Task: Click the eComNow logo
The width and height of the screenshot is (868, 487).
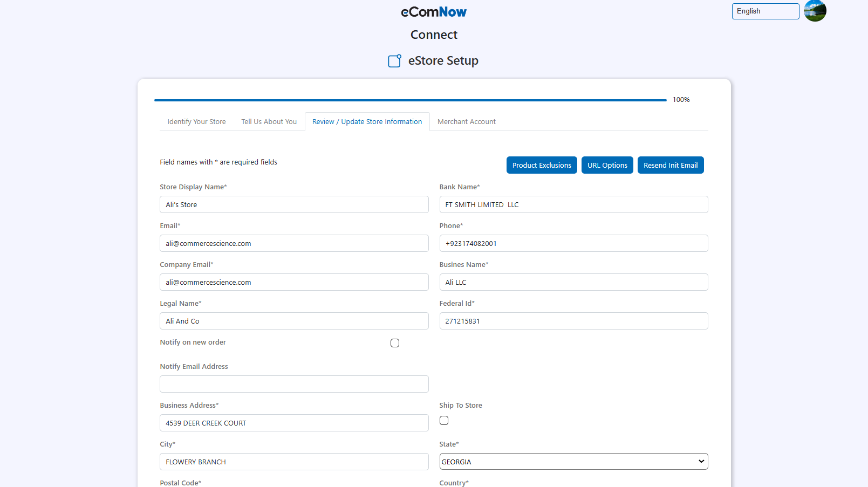Action: 434,12
